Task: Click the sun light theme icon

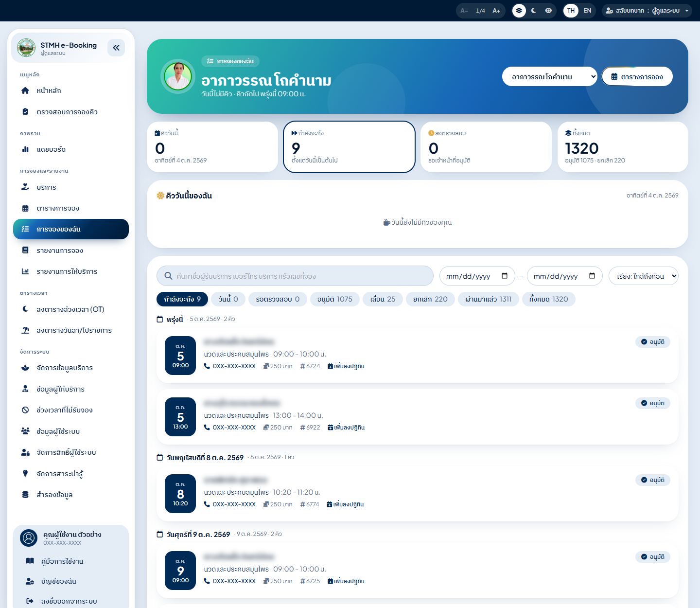Action: point(519,11)
